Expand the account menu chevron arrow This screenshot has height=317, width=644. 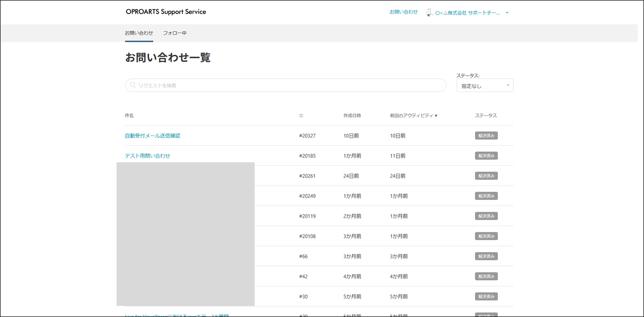point(507,13)
